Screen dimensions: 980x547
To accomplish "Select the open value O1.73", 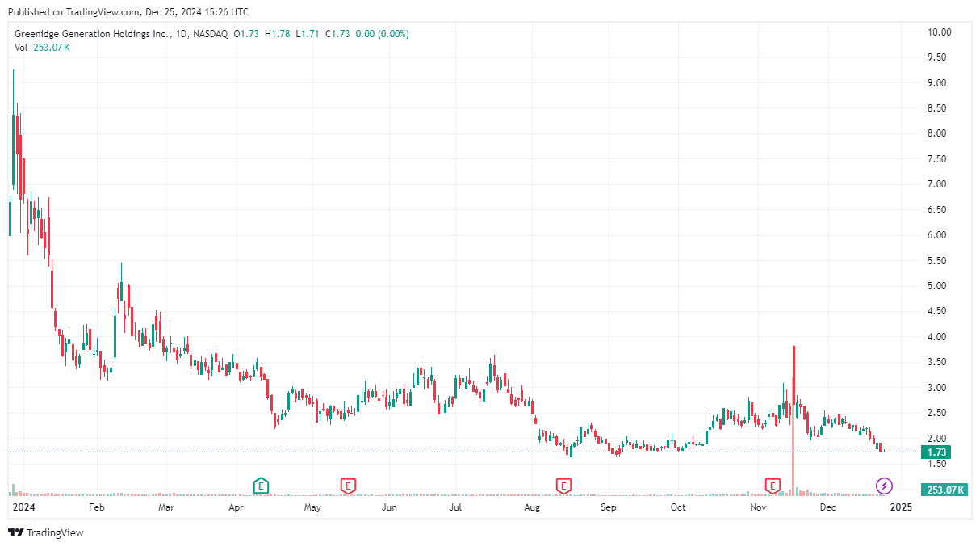I will (x=247, y=34).
